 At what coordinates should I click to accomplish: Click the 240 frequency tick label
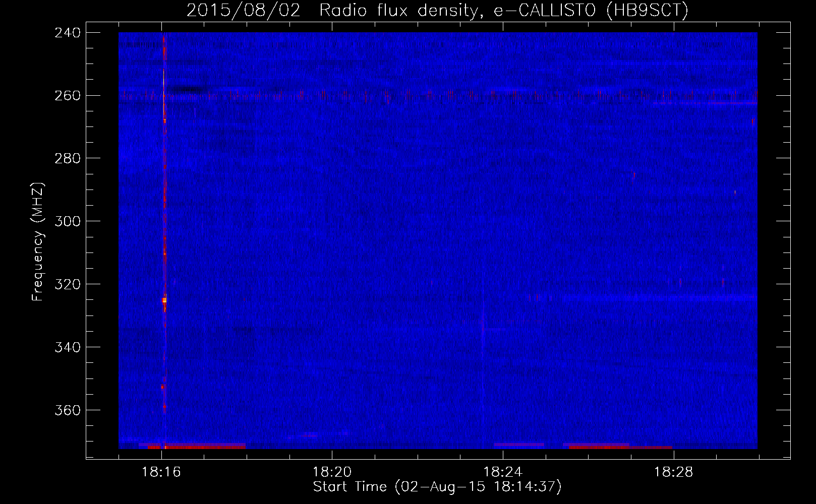68,33
